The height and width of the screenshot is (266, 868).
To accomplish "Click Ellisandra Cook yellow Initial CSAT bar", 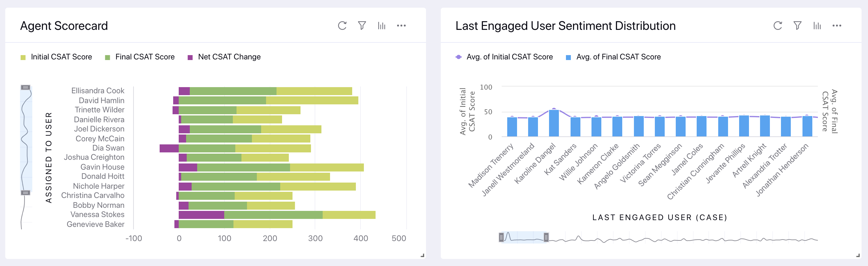I will (x=314, y=91).
